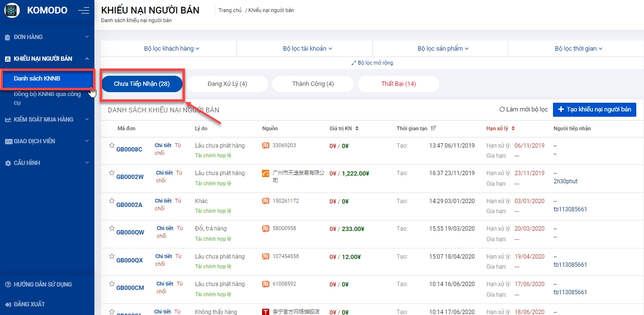Toggle the favorite star for order GB000QX

pos(112,256)
